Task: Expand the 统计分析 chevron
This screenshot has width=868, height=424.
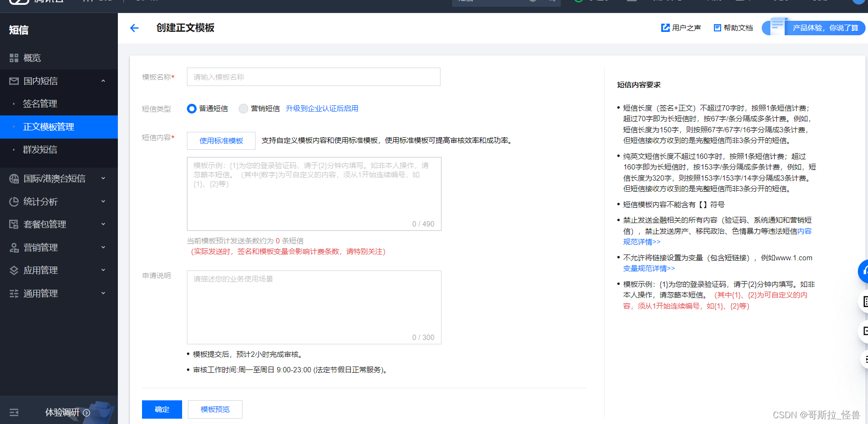Action: pos(103,202)
